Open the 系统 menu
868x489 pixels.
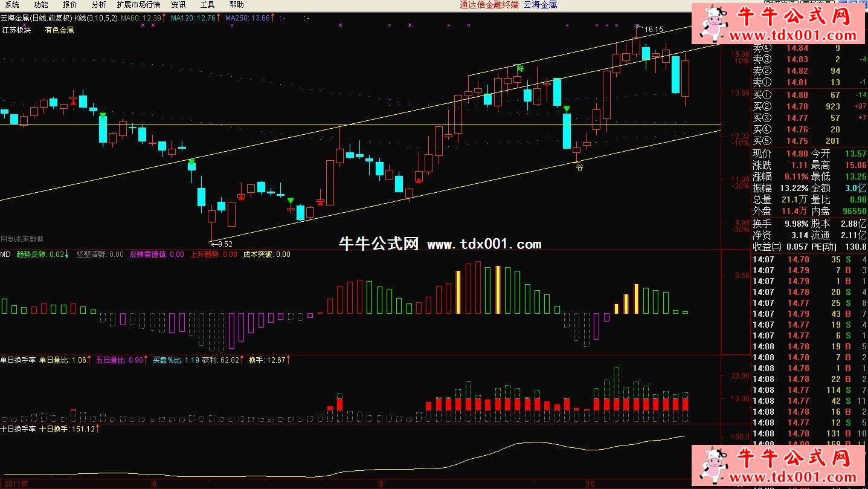[12, 5]
